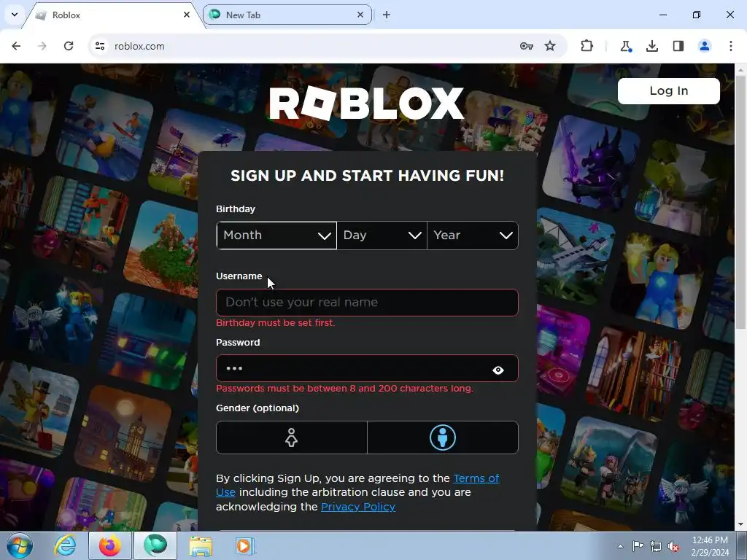This screenshot has height=560, width=747.
Task: Click the muted volume tray icon
Action: click(673, 546)
